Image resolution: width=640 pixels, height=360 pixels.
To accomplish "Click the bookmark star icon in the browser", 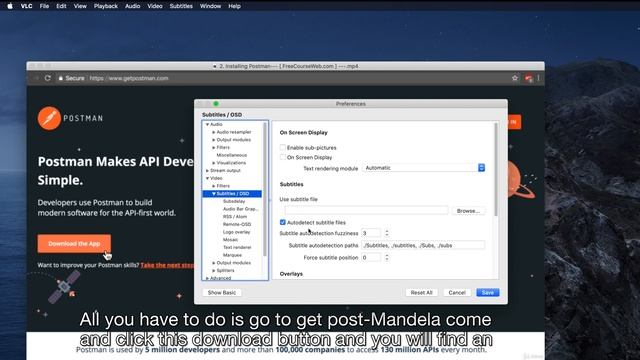I will pyautogui.click(x=515, y=78).
